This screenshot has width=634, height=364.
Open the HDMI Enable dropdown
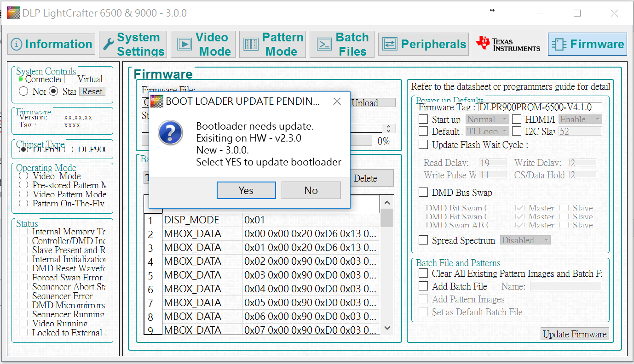(580, 119)
